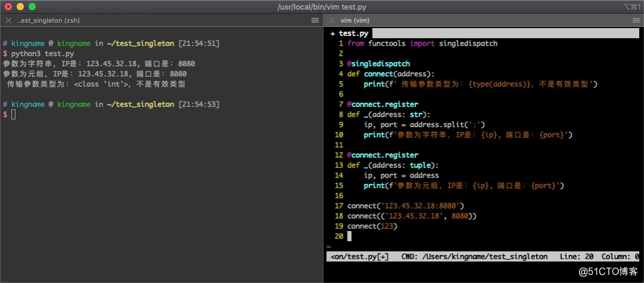The height and width of the screenshot is (283, 644).
Task: Click line 1 'from functools import singledispatch'
Action: click(x=422, y=43)
